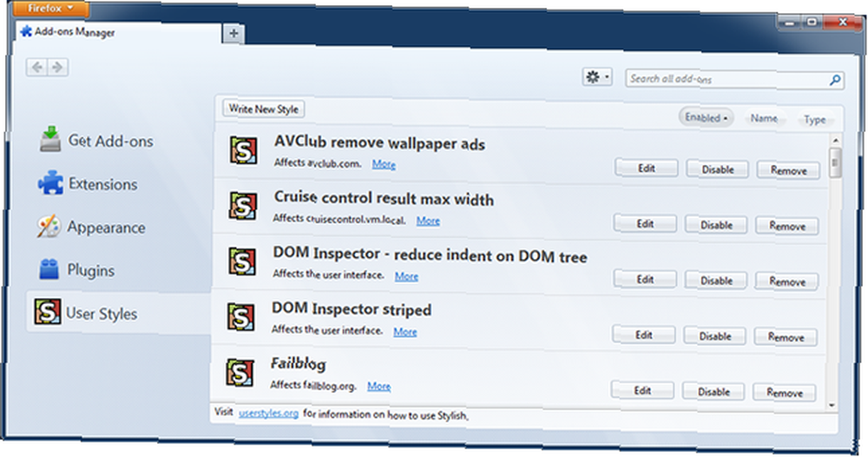Disable the AVClub remove wallpaper ads style

coord(718,169)
